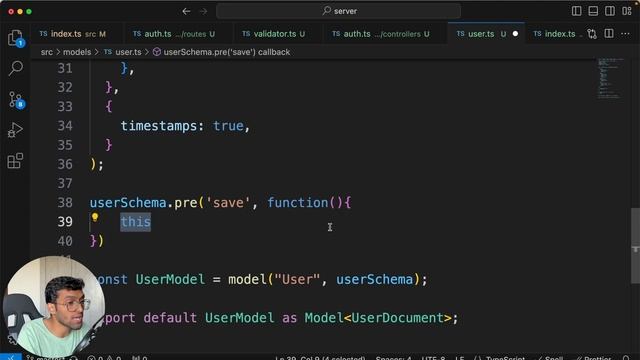Image resolution: width=640 pixels, height=360 pixels.
Task: Open Ln 39, Col 9 go-to-line status item
Action: tap(320, 358)
